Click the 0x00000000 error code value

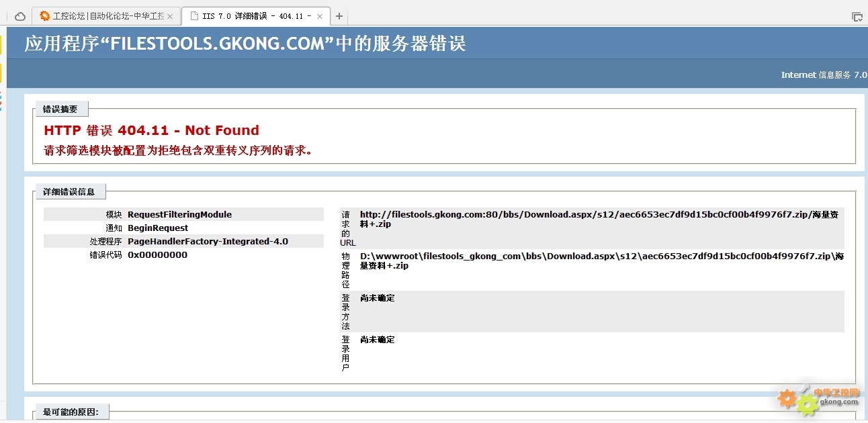[157, 255]
